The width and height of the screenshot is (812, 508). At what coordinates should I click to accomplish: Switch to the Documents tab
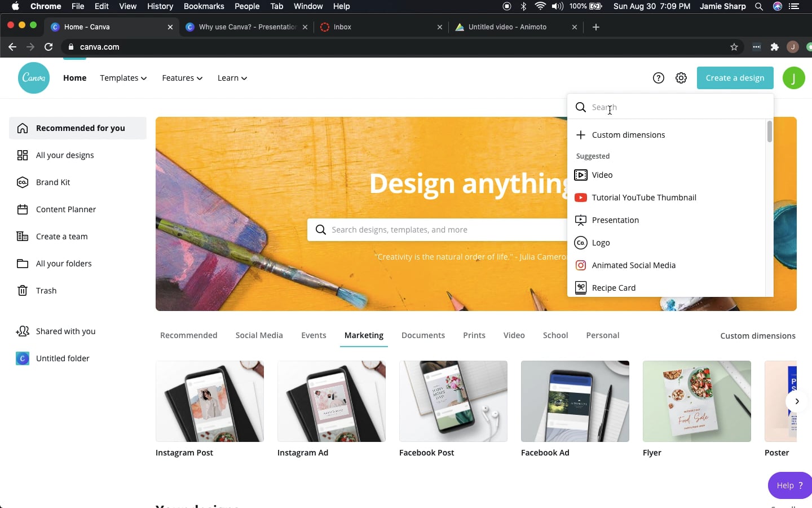point(423,335)
